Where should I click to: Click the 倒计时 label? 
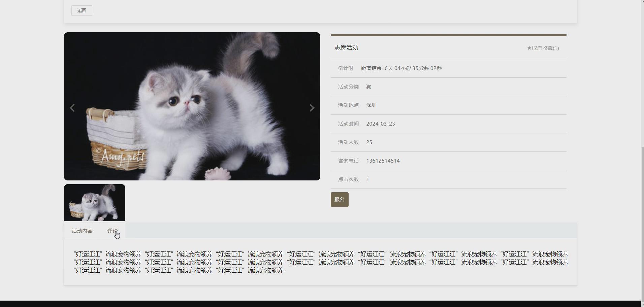click(x=346, y=68)
